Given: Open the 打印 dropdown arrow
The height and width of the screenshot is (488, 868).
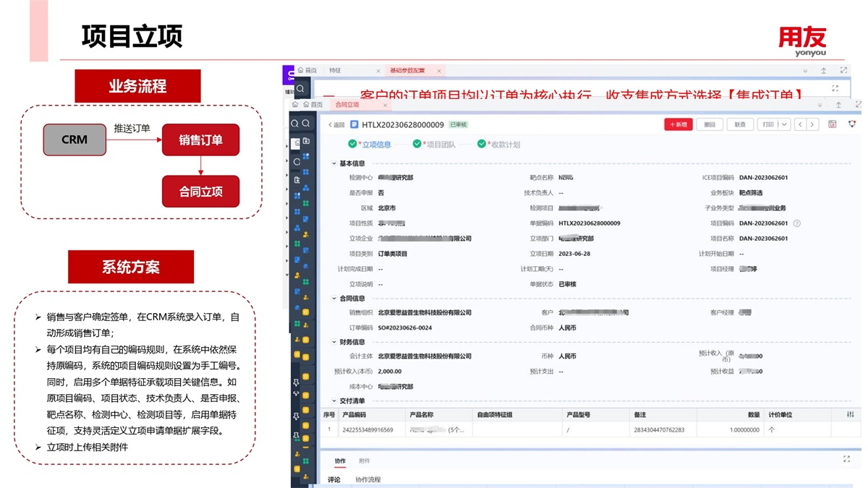Looking at the screenshot, I should pyautogui.click(x=784, y=124).
